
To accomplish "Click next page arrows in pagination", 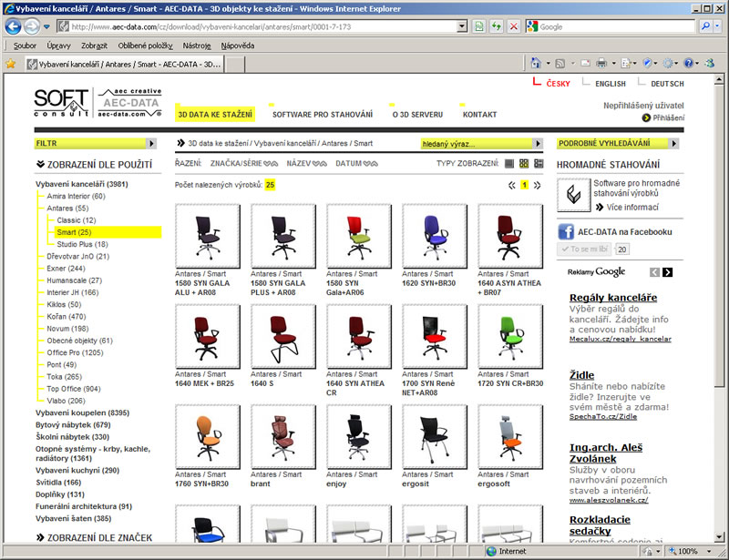I will 537,185.
